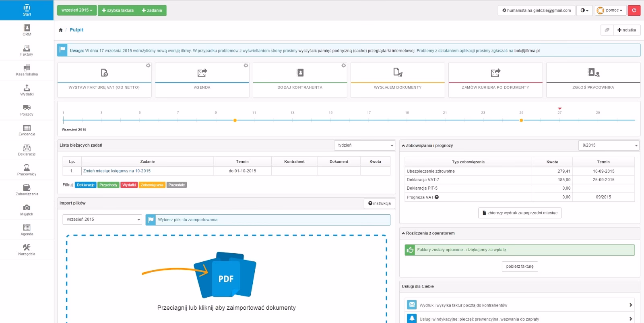Open the pomoc help menu
Viewport: 644px width, 323px height.
pyautogui.click(x=611, y=10)
